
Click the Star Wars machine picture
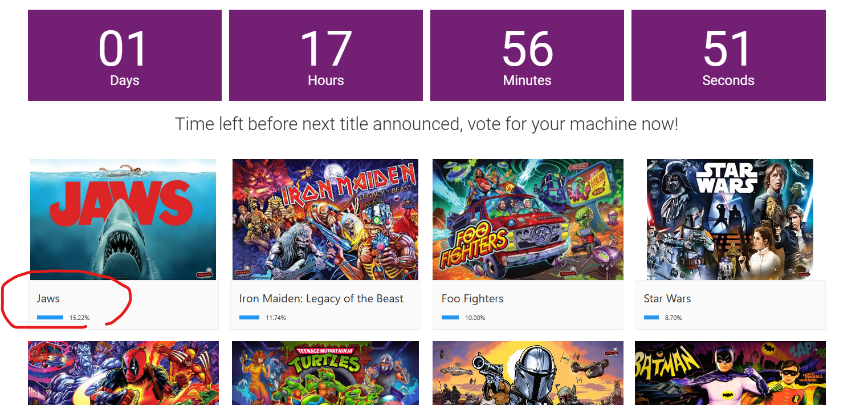730,220
